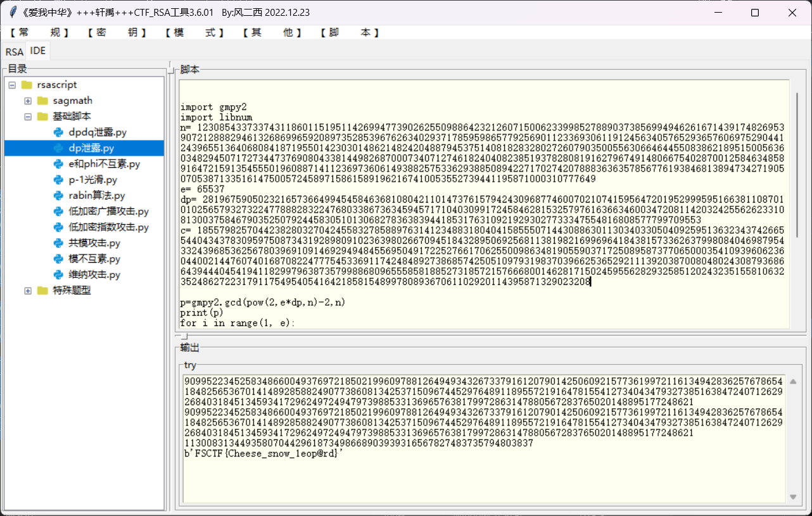This screenshot has height=516, width=812.
Task: Click Python icon of p-1光滑.py
Action: tap(58, 180)
